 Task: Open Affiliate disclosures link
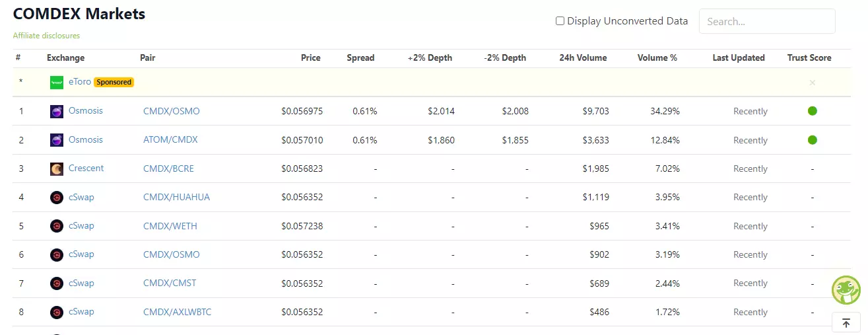click(x=46, y=36)
